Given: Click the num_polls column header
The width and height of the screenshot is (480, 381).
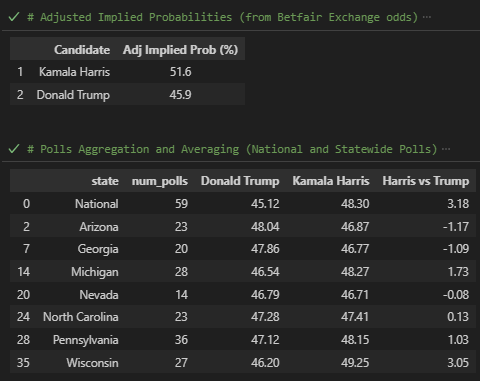Looking at the screenshot, I should [x=160, y=181].
